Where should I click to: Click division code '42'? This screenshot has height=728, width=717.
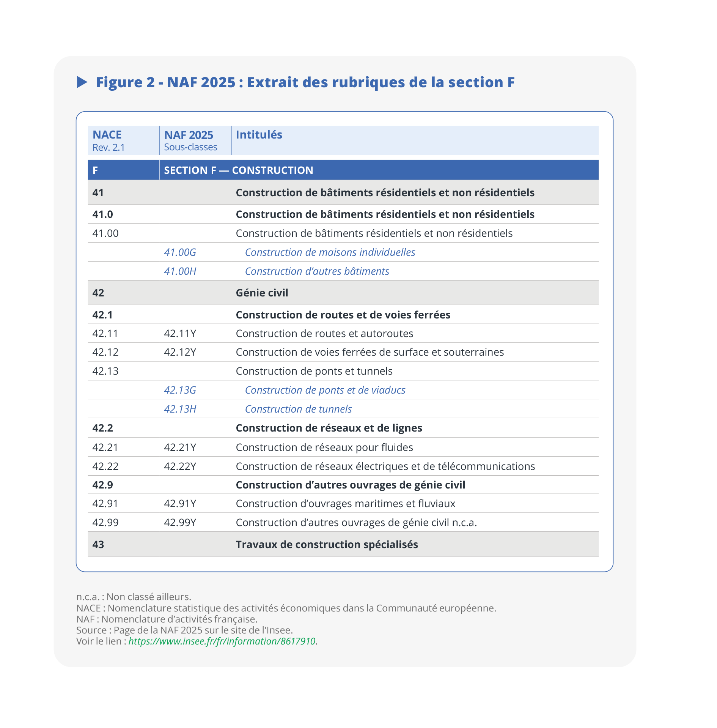coord(98,293)
